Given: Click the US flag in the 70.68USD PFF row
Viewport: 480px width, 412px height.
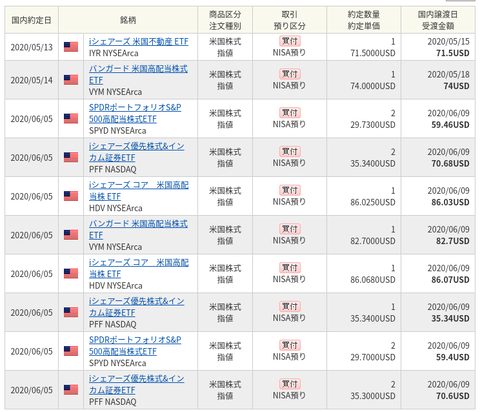Looking at the screenshot, I should (71, 157).
